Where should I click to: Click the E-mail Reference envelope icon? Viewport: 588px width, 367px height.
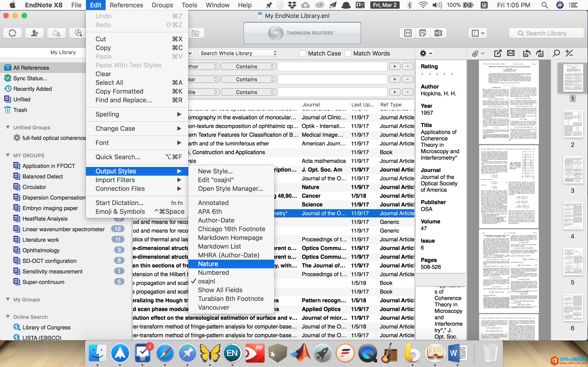click(x=511, y=53)
